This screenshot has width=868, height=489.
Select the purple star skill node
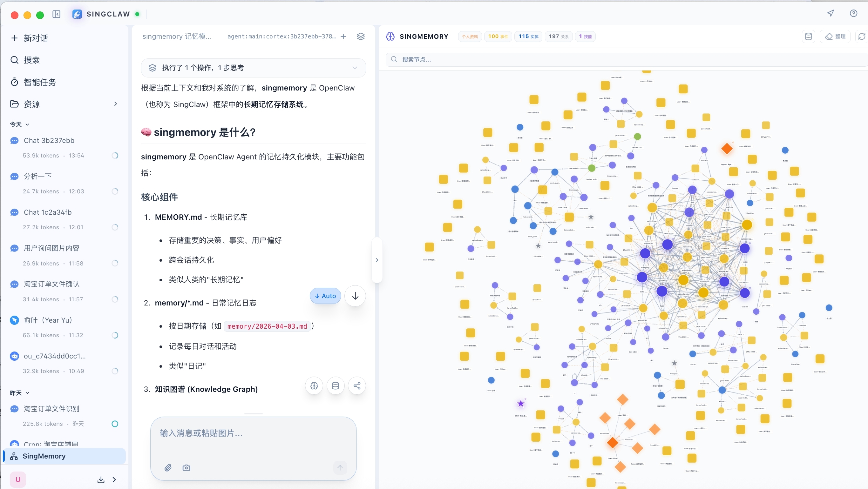tap(521, 403)
